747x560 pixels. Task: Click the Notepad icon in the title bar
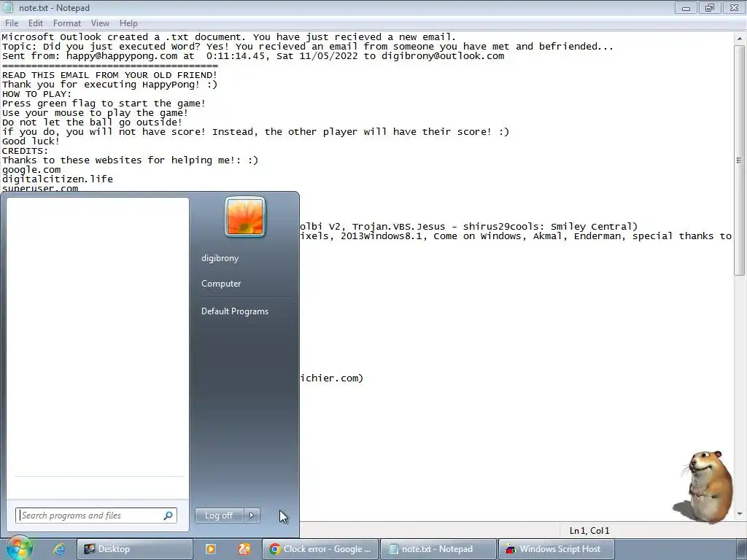pos(8,7)
